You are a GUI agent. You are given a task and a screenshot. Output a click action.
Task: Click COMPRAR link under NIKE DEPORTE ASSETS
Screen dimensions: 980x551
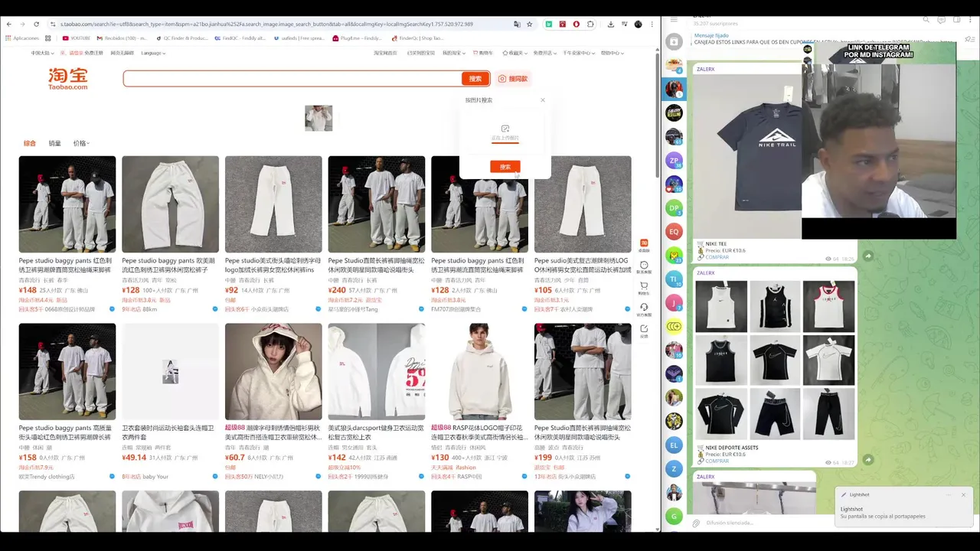[717, 461]
